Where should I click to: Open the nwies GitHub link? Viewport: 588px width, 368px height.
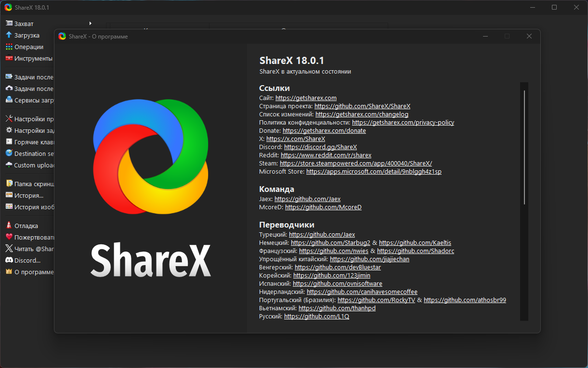pyautogui.click(x=334, y=251)
